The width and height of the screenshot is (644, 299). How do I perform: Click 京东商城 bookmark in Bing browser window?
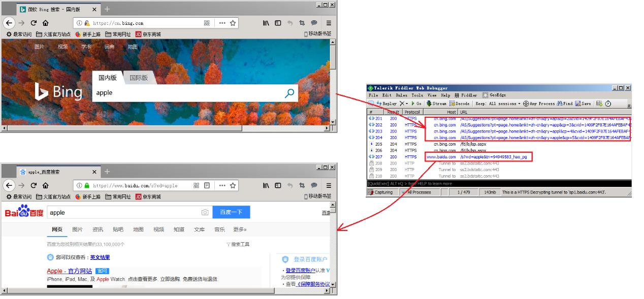click(x=148, y=34)
